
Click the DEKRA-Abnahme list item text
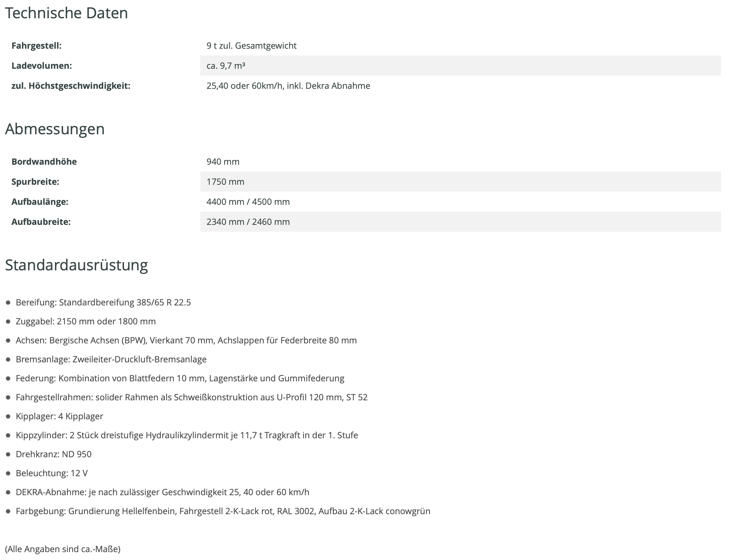162,492
